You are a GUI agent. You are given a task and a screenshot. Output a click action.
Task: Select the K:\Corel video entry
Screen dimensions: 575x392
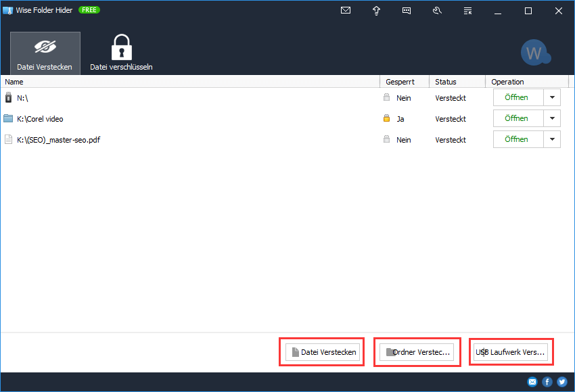[x=40, y=119]
